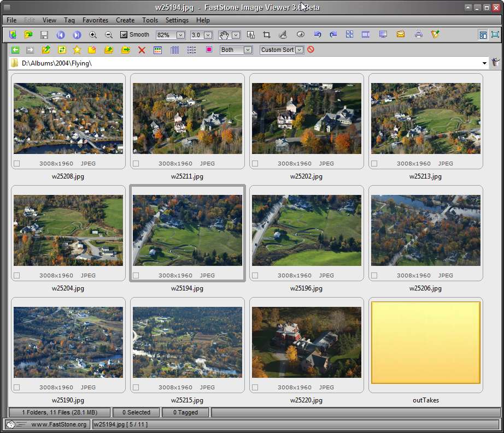
Task: Tick the checkbox under w25202.jpg
Action: point(255,164)
